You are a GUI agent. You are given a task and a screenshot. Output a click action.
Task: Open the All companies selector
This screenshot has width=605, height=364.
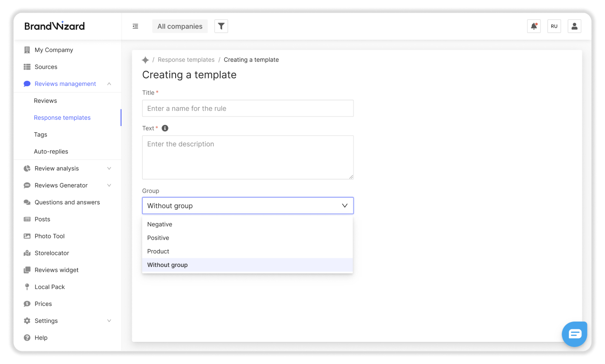pos(180,26)
